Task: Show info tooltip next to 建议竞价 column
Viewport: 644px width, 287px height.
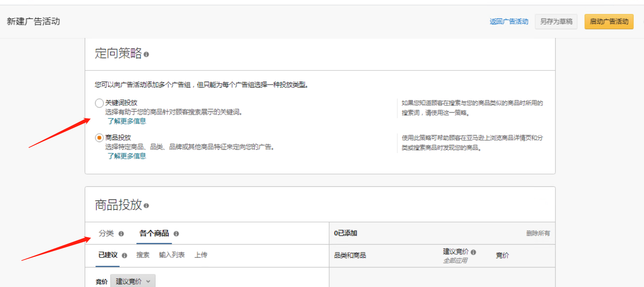Action: (473, 252)
